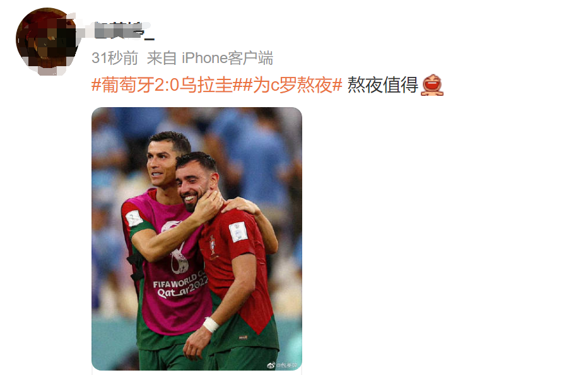Screen dimensions: 588x375
Task: Click the 来自 label before the source
Action: tap(162, 58)
